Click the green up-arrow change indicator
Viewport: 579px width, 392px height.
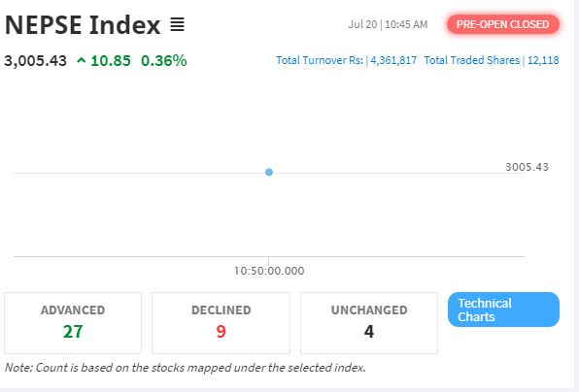tap(82, 60)
